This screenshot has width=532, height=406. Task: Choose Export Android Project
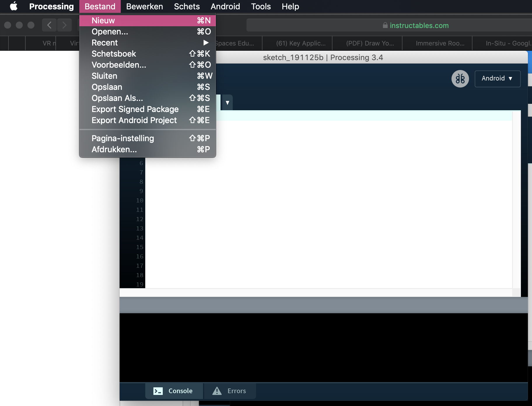tap(148, 120)
